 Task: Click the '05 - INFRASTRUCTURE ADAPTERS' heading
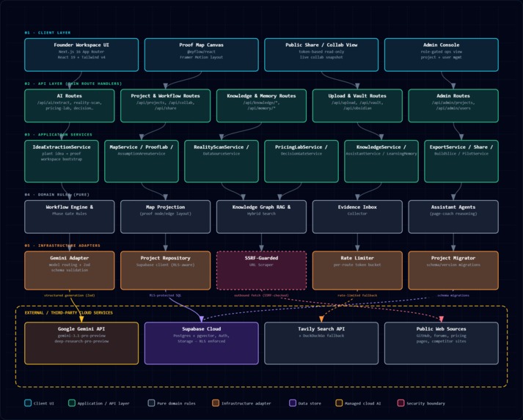coord(62,246)
